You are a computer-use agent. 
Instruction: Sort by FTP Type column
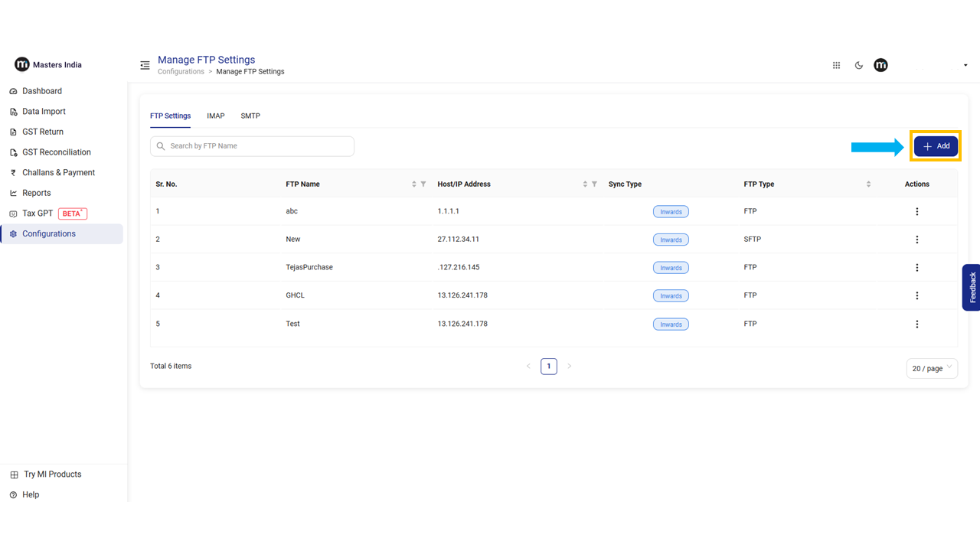click(868, 184)
